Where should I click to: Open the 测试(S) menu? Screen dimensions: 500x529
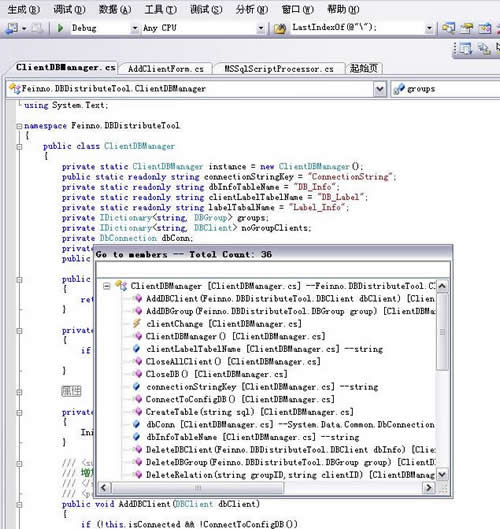(x=206, y=9)
